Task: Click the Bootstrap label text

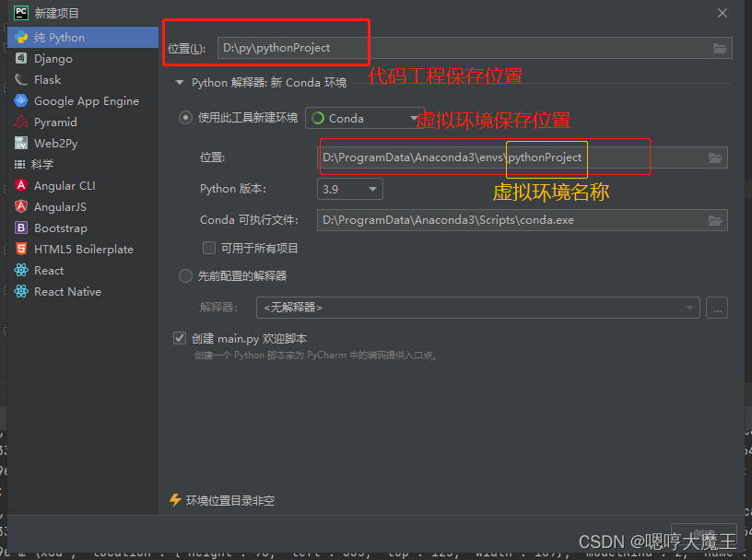Action: [61, 228]
